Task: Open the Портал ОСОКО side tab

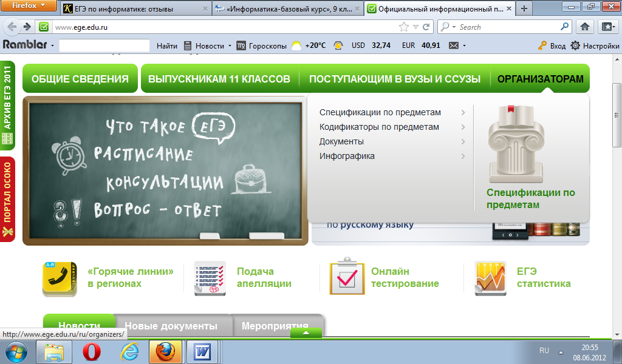Action: [7, 199]
